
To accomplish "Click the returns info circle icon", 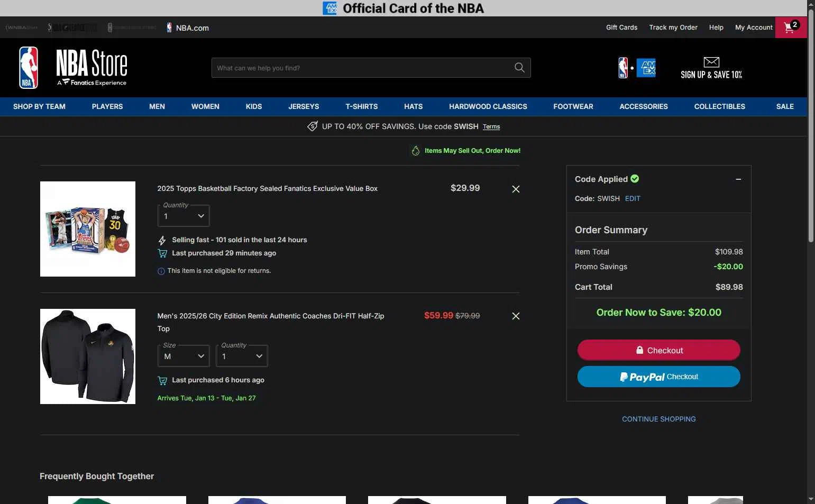I will point(161,271).
